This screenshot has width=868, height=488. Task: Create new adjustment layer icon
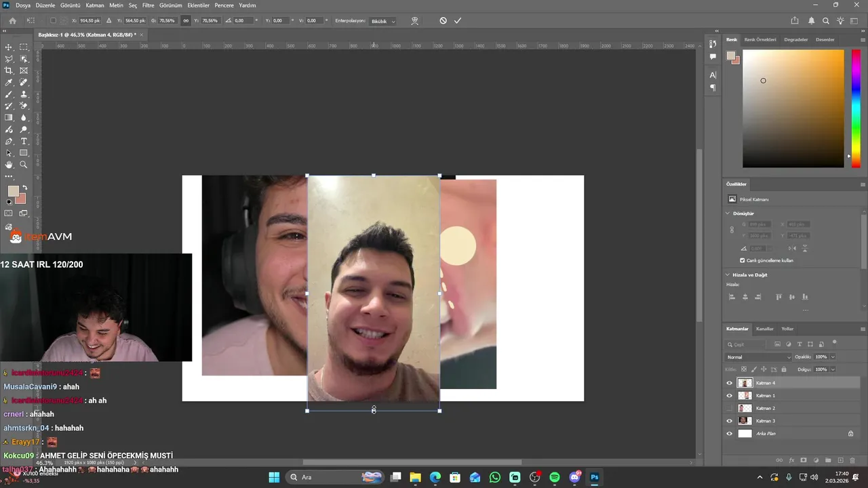pyautogui.click(x=816, y=460)
